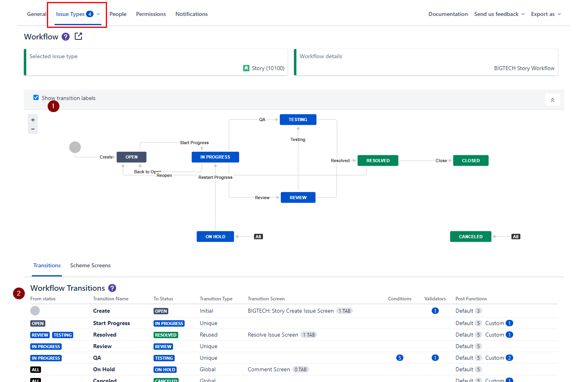
Task: Click the Issue Types count badge showing 4
Action: pyautogui.click(x=90, y=14)
